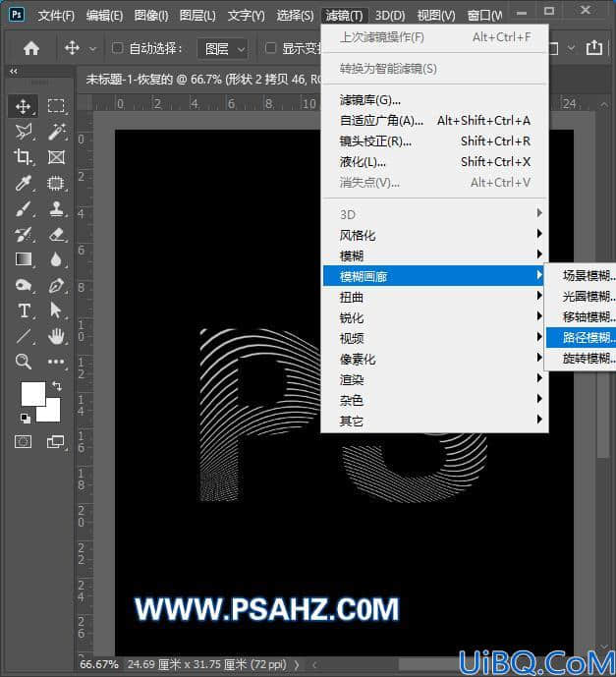Viewport: 616px width, 677px height.
Task: Select the Pen tool
Action: pyautogui.click(x=56, y=285)
